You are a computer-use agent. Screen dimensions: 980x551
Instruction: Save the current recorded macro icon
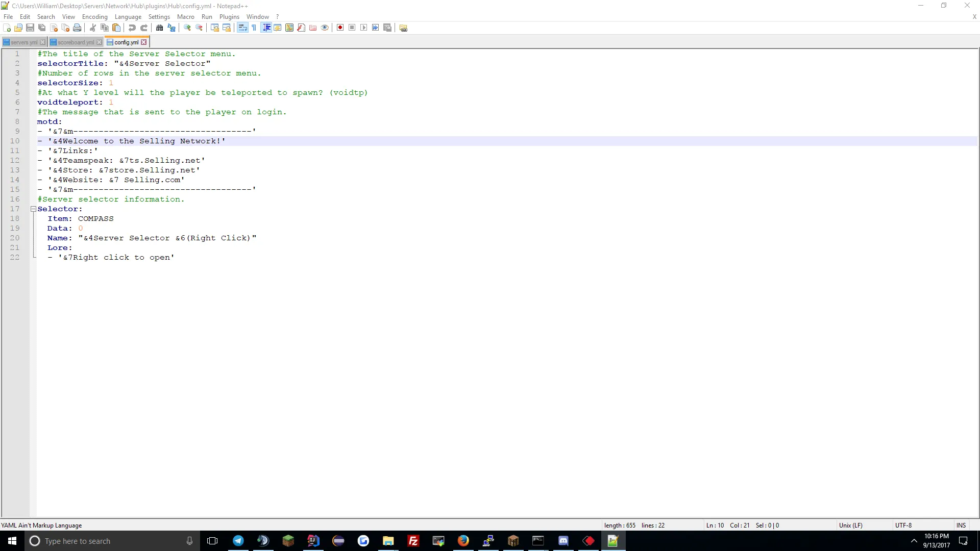click(x=387, y=28)
